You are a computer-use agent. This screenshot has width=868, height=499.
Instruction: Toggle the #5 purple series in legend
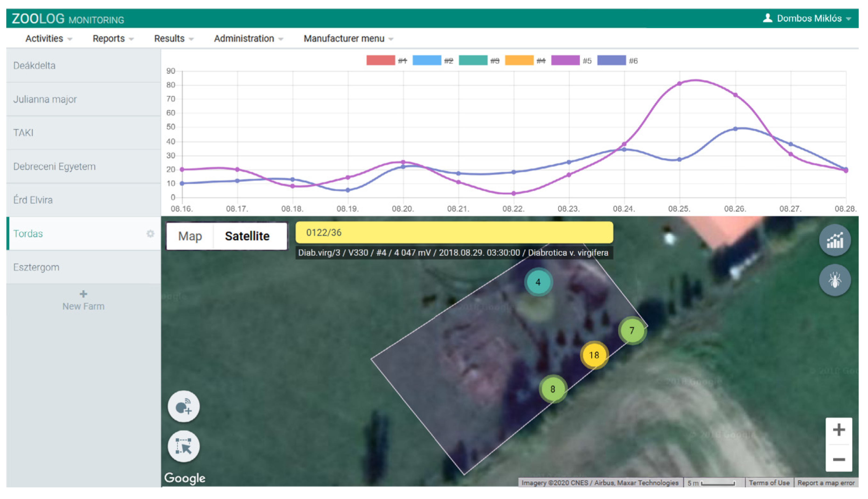click(x=565, y=61)
